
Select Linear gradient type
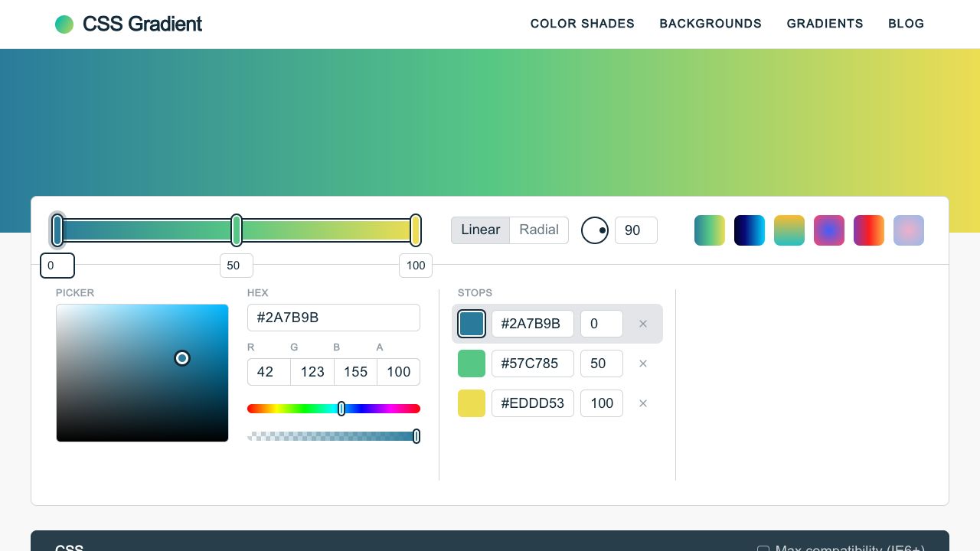pos(480,230)
